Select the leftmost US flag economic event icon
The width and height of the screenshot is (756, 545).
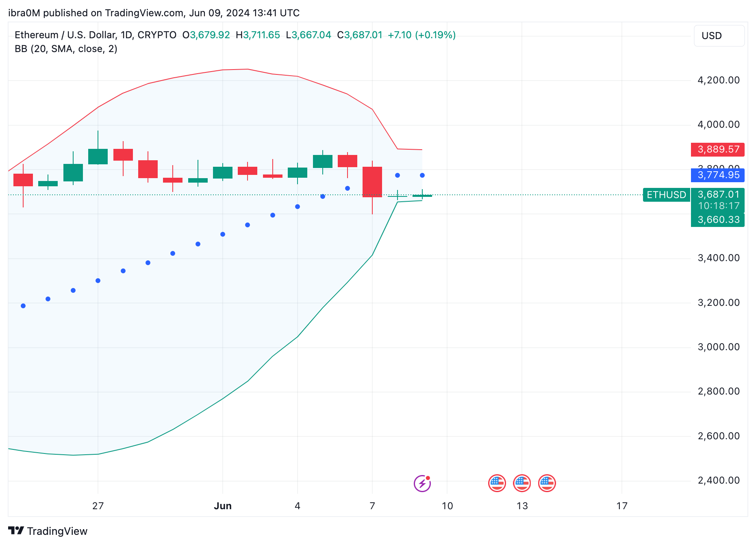497,483
